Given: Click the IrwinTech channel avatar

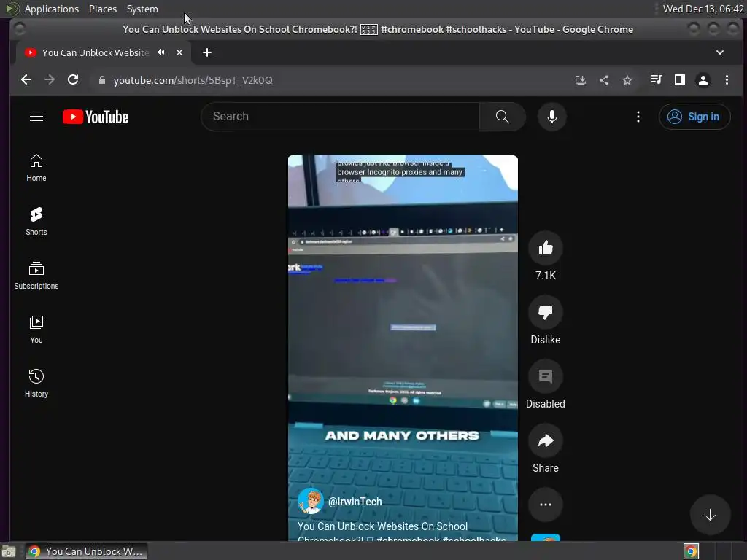Looking at the screenshot, I should pyautogui.click(x=311, y=501).
